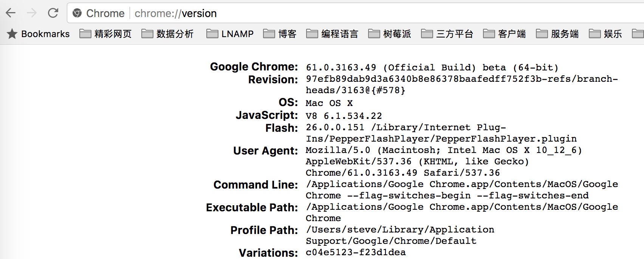Click the Google Chrome: heading label

[254, 67]
